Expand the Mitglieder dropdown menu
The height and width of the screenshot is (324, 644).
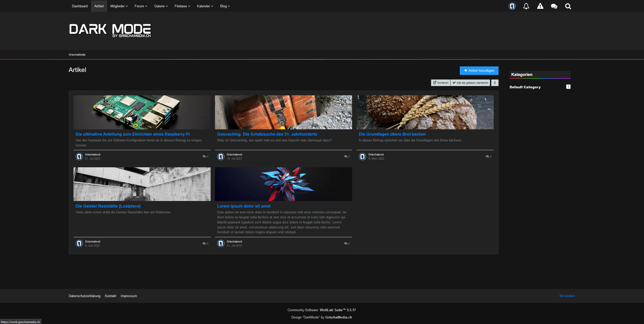click(119, 6)
